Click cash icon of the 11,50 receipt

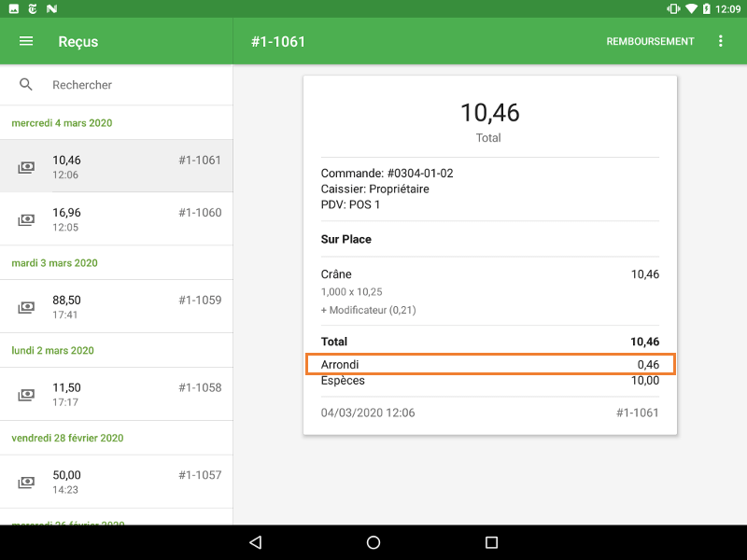tap(26, 395)
